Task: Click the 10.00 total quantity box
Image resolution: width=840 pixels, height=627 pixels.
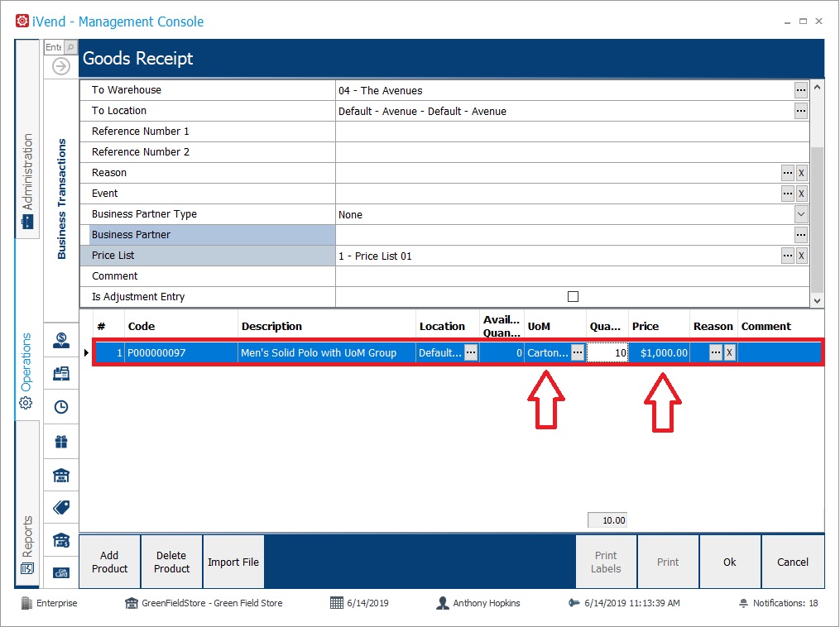Action: pos(607,520)
